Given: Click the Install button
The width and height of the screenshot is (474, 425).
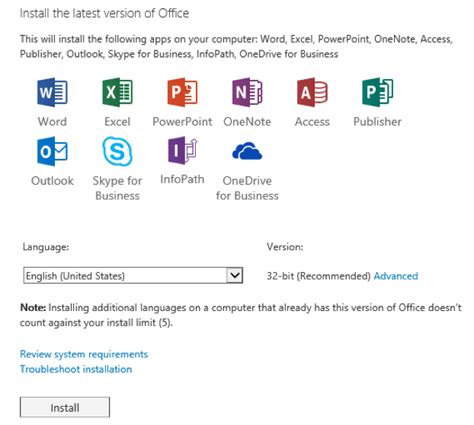Looking at the screenshot, I should [x=65, y=407].
